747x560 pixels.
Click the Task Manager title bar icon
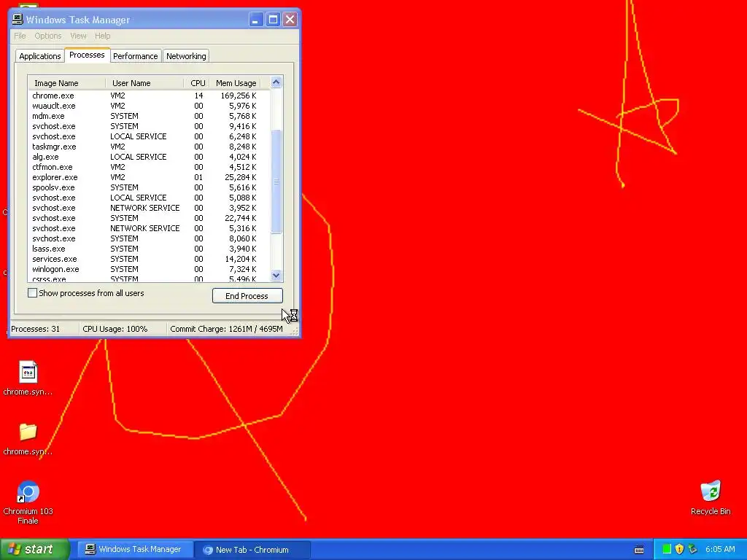pos(18,19)
